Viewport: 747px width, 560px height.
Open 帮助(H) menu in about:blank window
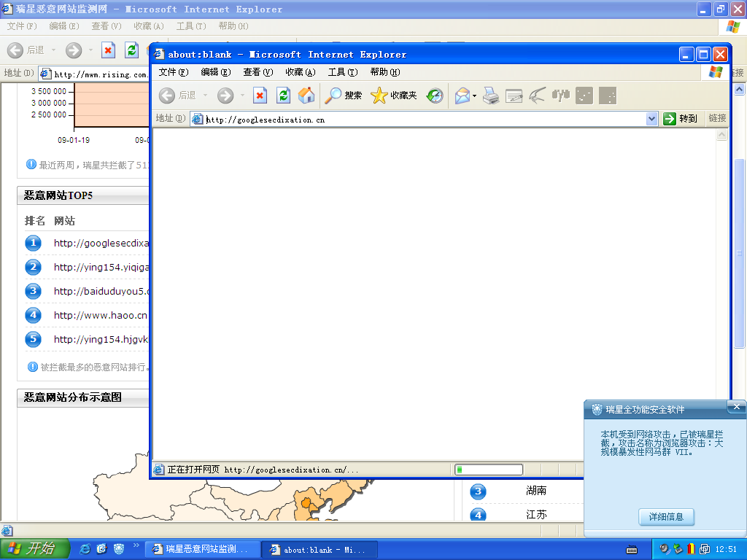click(385, 72)
